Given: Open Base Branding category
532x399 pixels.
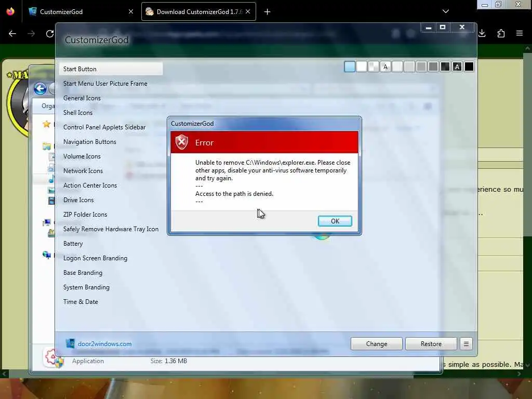Looking at the screenshot, I should [x=83, y=273].
